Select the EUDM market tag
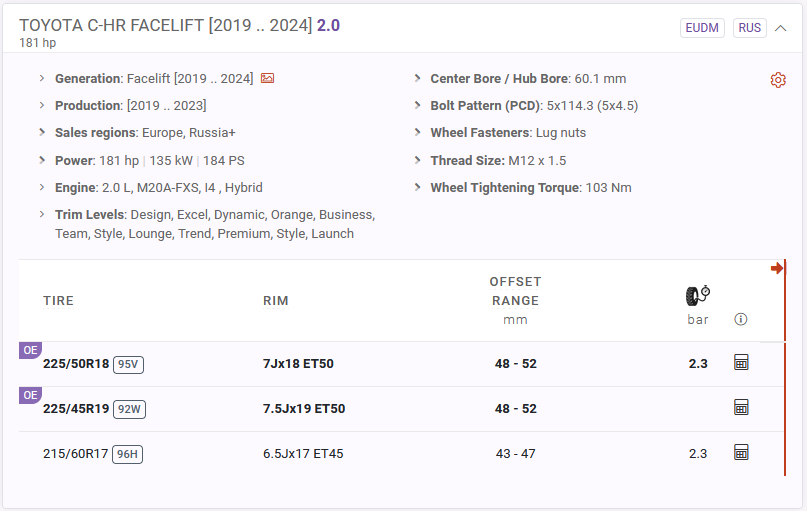 [702, 28]
